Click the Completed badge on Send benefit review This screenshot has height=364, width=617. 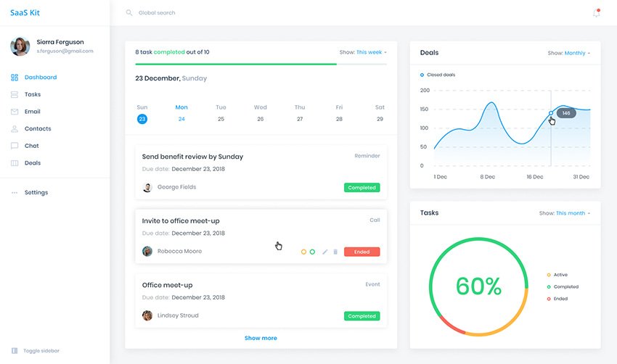coord(361,188)
